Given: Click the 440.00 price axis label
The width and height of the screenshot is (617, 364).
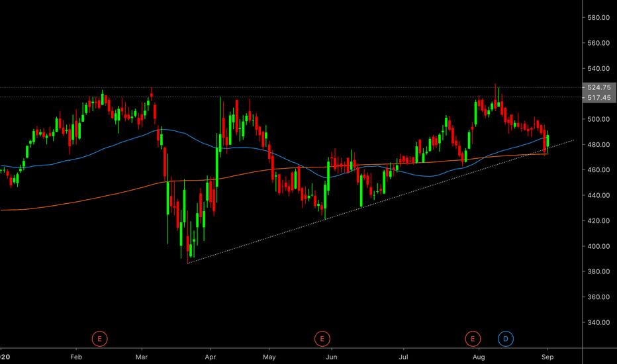Looking at the screenshot, I should click(598, 196).
